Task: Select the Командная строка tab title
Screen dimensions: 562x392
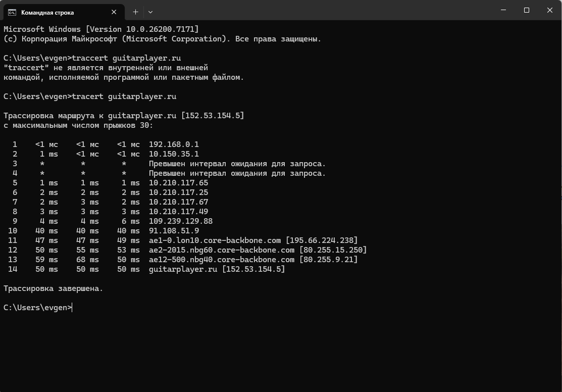Action: click(x=47, y=12)
